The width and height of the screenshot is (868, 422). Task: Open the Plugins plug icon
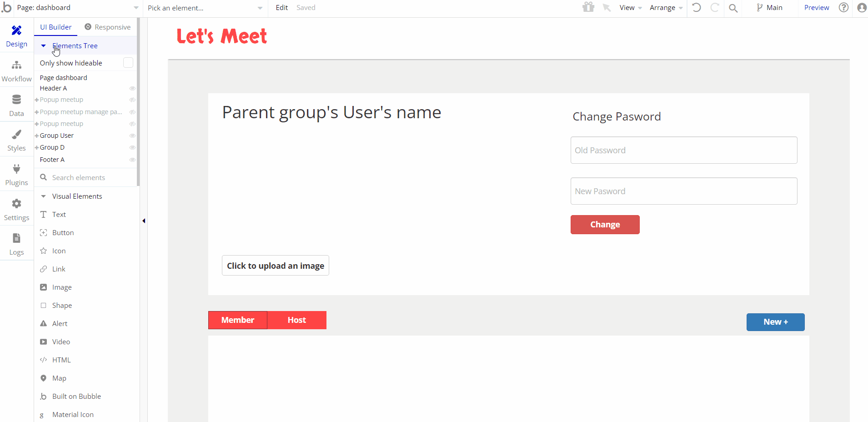(16, 169)
